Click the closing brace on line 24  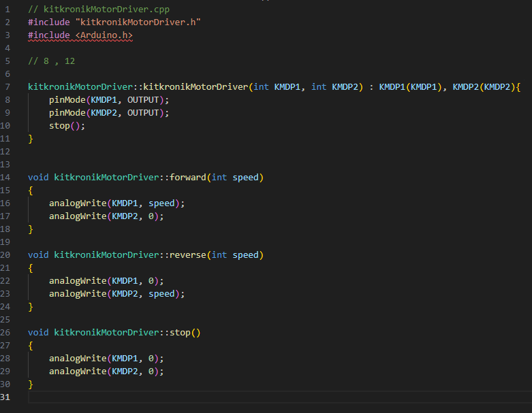[x=31, y=307]
